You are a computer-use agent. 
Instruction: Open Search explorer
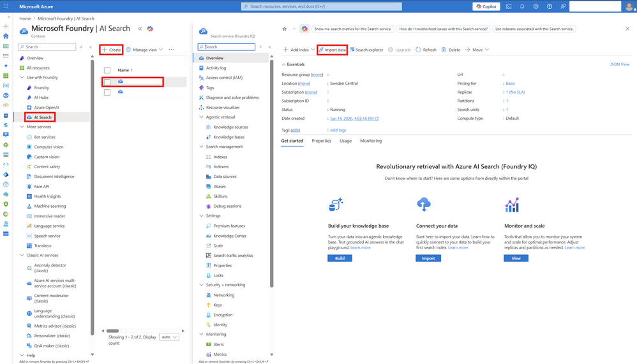point(366,50)
